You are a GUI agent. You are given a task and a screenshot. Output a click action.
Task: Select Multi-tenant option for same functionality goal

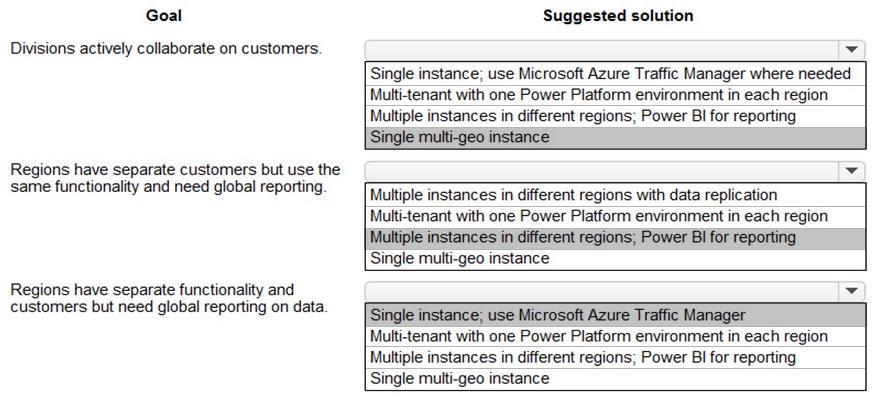[x=599, y=216]
